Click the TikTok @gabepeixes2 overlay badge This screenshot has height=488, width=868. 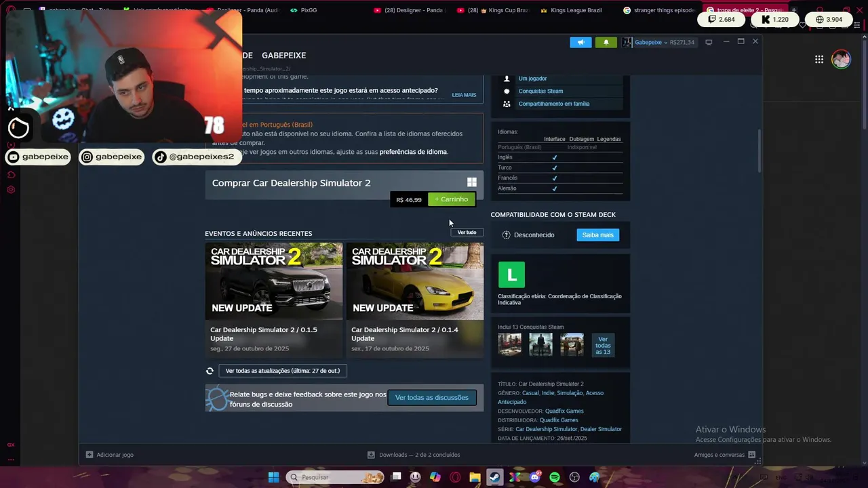click(197, 157)
